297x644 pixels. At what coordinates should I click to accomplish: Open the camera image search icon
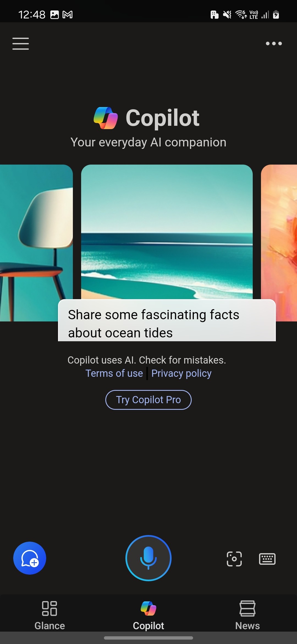click(x=234, y=559)
